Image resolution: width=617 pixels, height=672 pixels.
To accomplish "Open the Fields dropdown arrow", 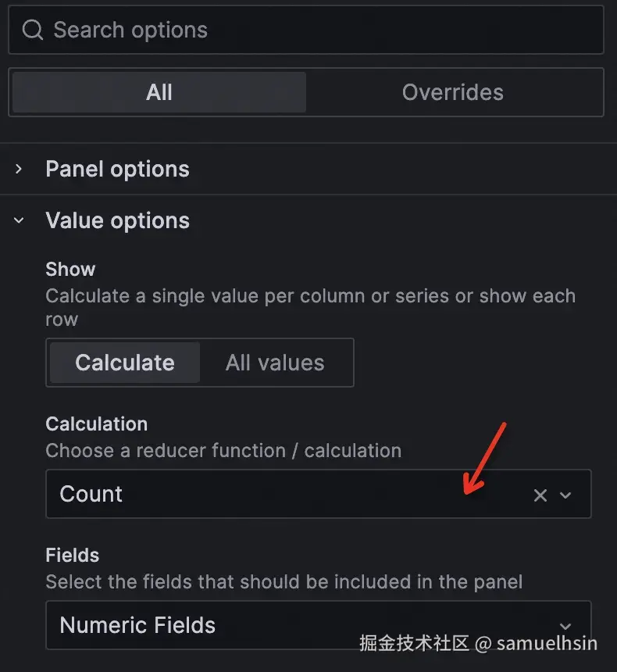I will [566, 625].
